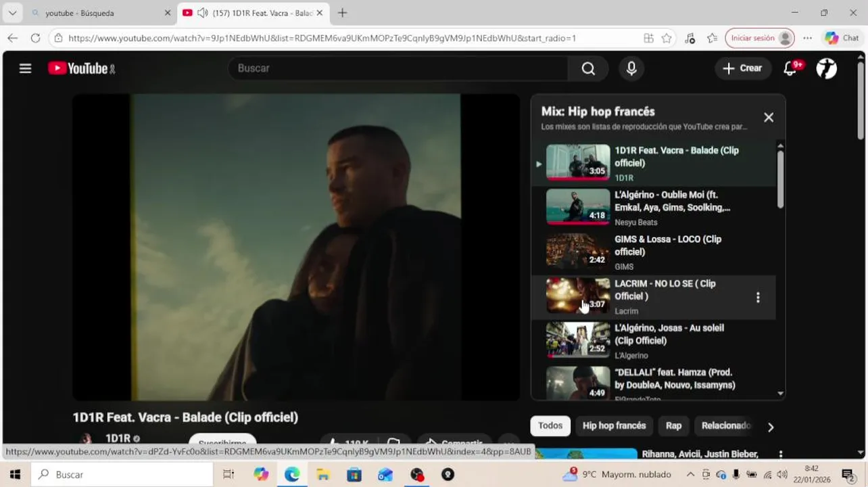868x487 pixels.
Task: Click the mix title Mix: Hip hop francés
Action: click(x=598, y=112)
